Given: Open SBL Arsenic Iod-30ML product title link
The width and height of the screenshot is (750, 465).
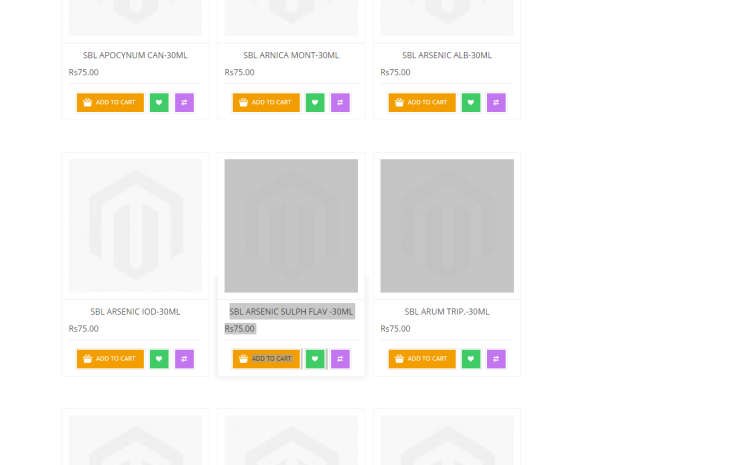Looking at the screenshot, I should click(x=135, y=311).
